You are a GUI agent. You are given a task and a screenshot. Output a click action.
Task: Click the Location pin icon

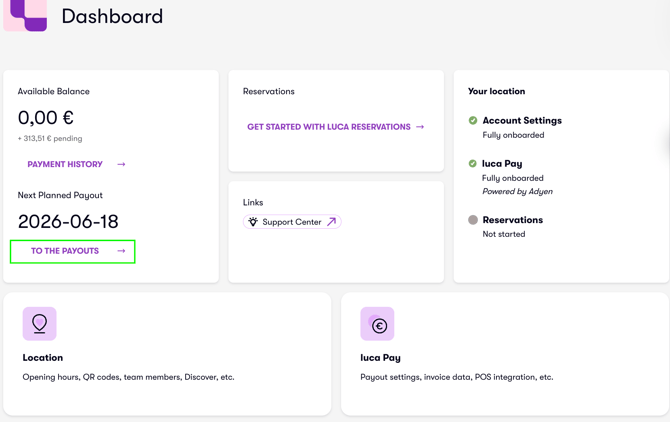point(40,324)
